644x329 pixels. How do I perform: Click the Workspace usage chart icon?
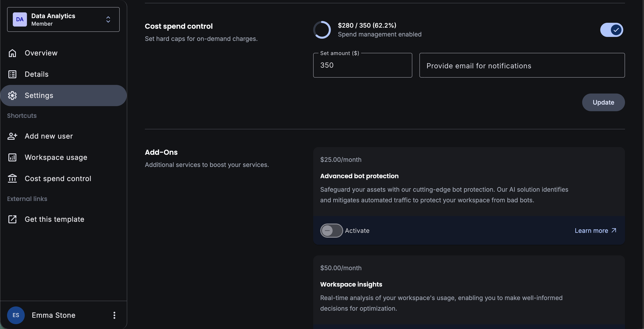pos(12,157)
